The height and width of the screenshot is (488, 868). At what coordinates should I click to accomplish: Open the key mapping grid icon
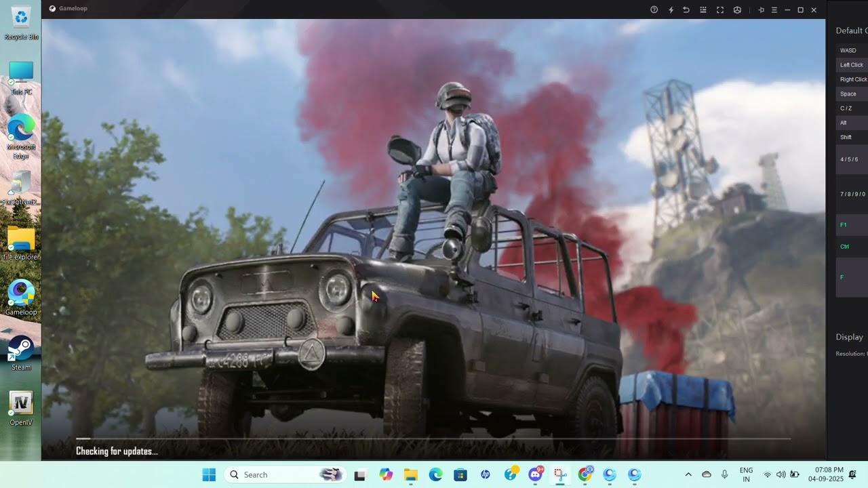[703, 9]
